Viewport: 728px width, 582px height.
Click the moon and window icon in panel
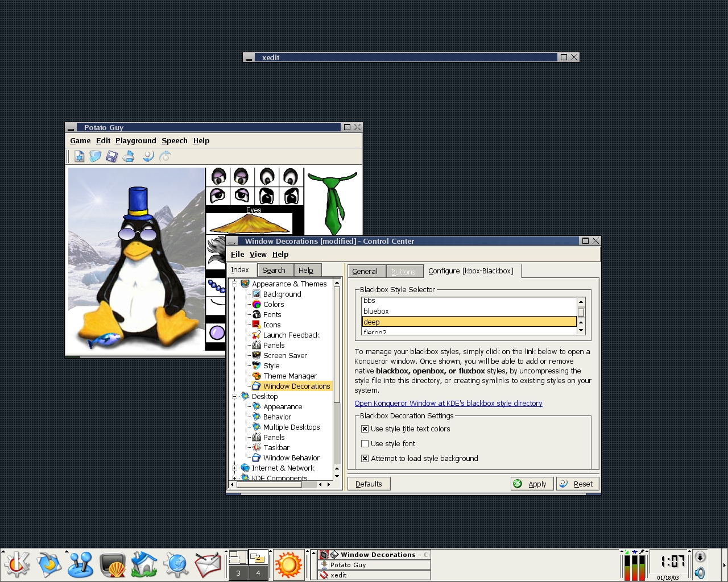click(48, 564)
